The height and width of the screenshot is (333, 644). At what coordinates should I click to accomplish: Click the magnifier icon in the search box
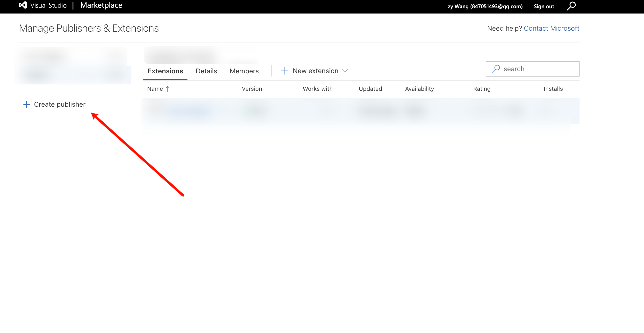click(496, 69)
